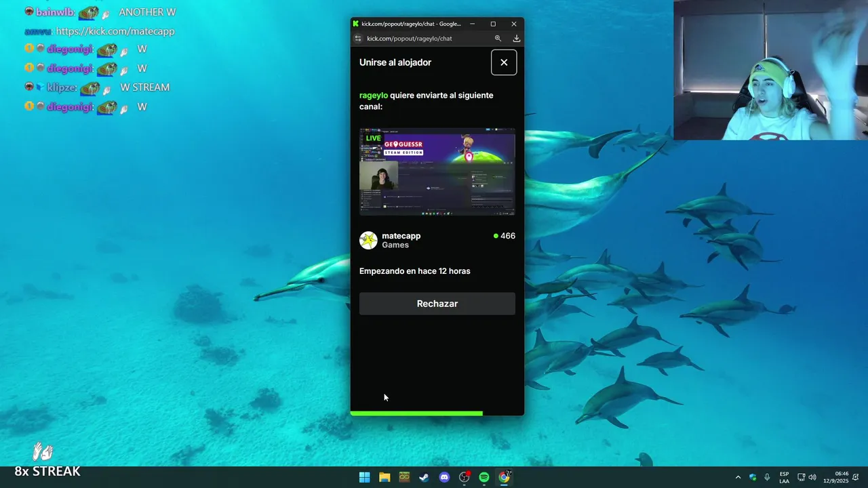Click the network icon in system tray
Screen dimensions: 868x488
[x=801, y=477]
